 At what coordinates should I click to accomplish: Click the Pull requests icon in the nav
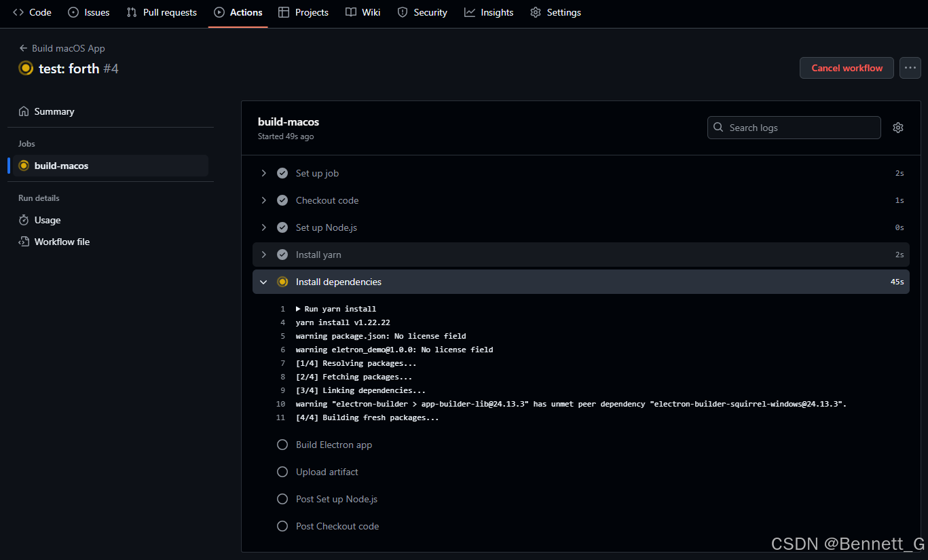click(x=132, y=12)
